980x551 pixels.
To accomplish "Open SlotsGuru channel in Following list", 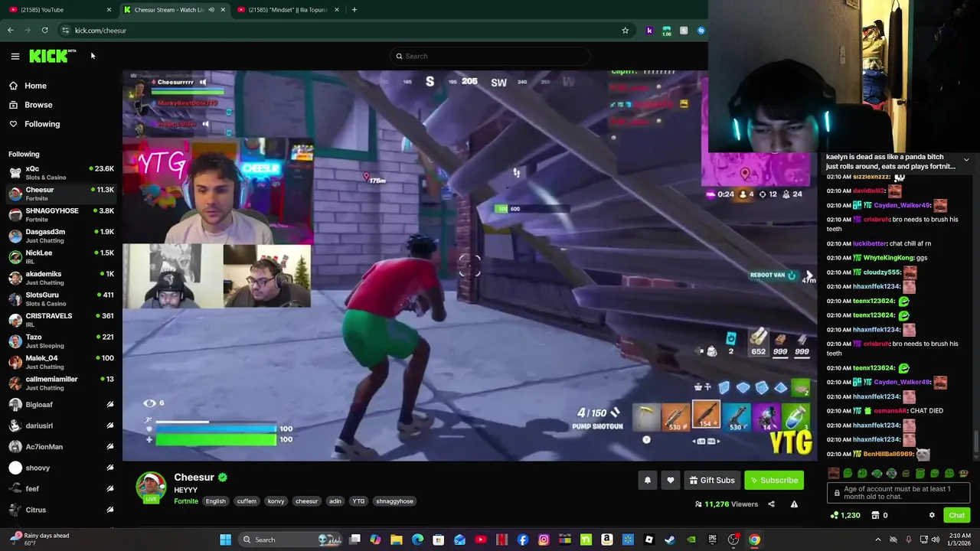I will [61, 299].
